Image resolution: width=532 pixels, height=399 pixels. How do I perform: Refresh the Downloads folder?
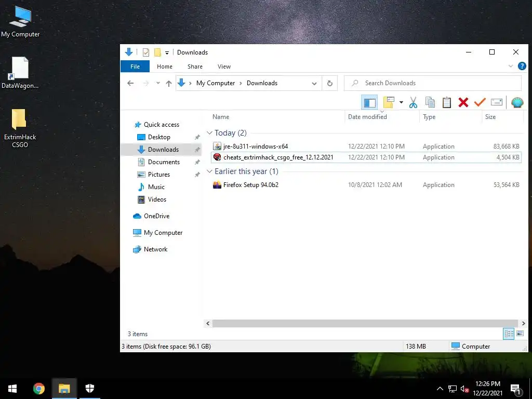coord(329,83)
